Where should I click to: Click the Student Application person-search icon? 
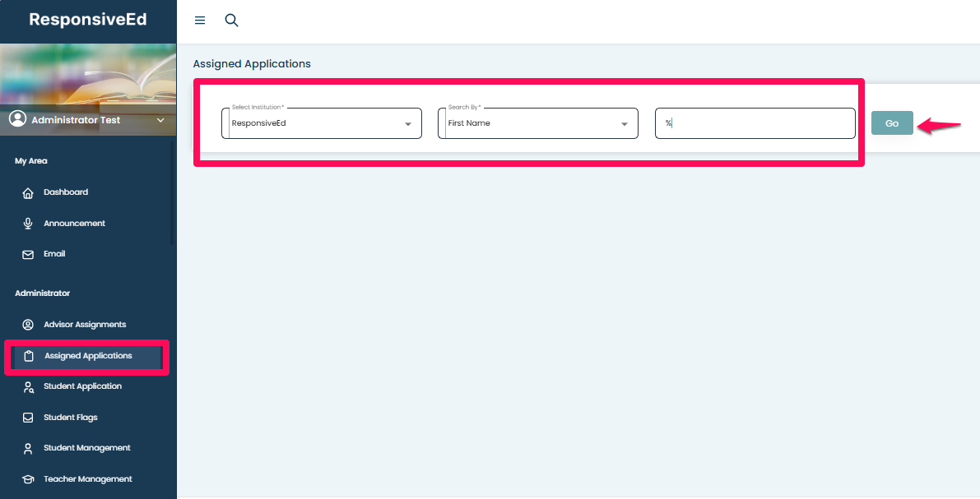[28, 386]
